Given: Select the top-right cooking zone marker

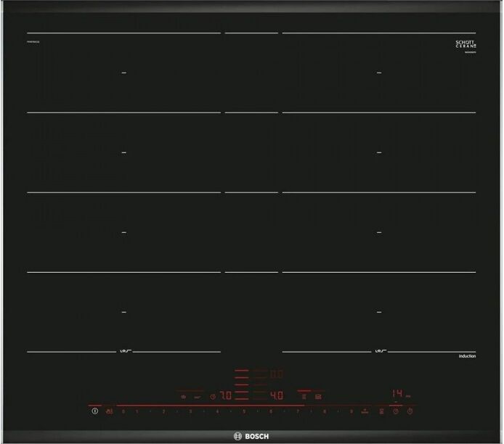Looking at the screenshot, I should tap(378, 73).
